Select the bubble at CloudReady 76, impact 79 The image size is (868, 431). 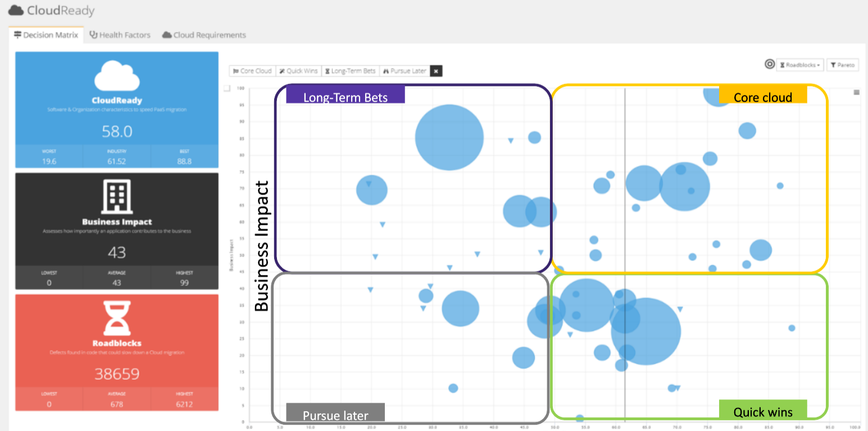(x=710, y=158)
